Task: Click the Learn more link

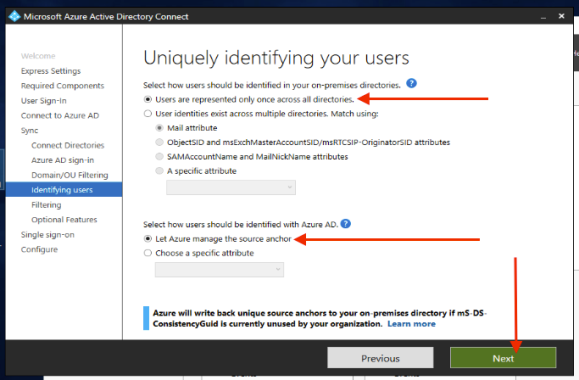Action: pos(411,324)
